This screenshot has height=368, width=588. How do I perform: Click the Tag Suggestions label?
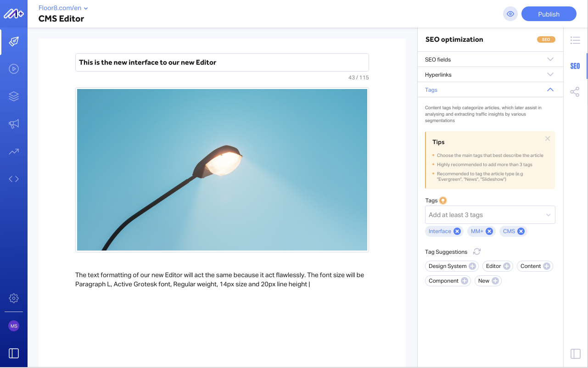pos(446,252)
